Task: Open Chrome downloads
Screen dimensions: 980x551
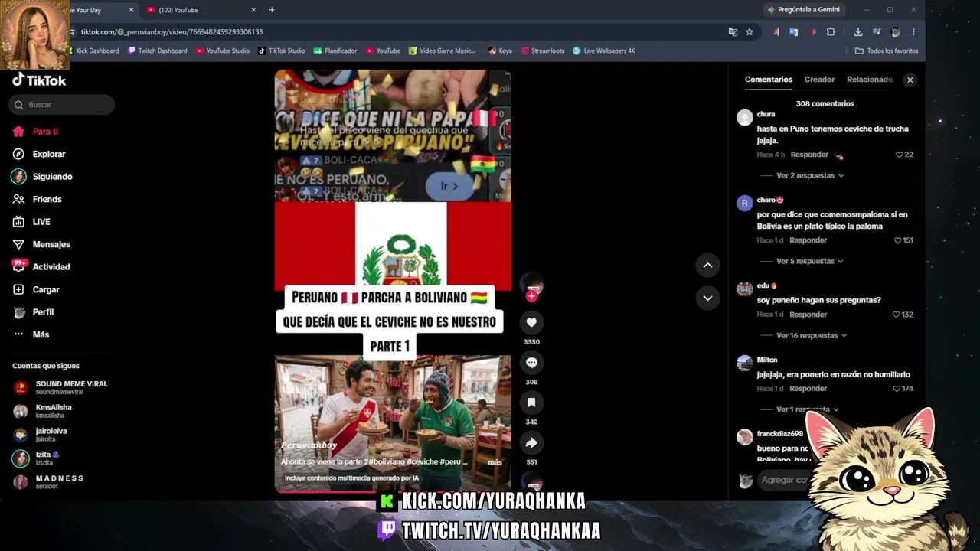Action: point(858,32)
